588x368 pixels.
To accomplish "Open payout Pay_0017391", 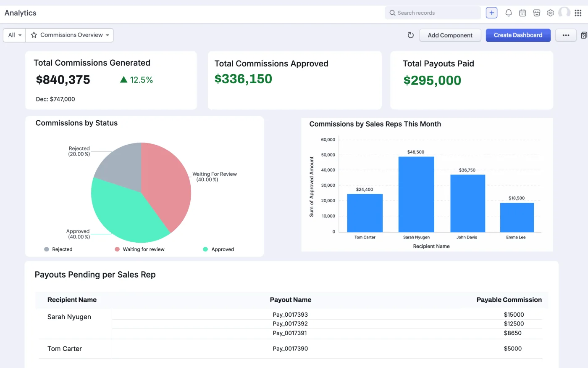I will (290, 333).
